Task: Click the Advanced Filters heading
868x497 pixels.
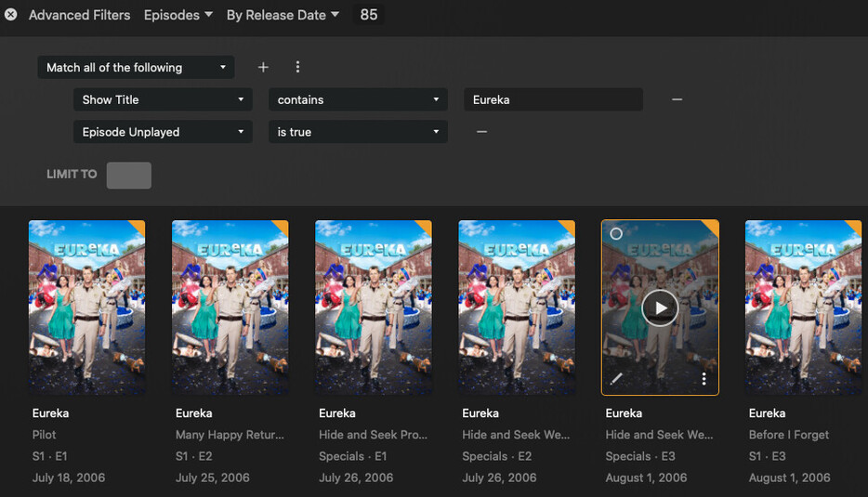Action: (80, 15)
